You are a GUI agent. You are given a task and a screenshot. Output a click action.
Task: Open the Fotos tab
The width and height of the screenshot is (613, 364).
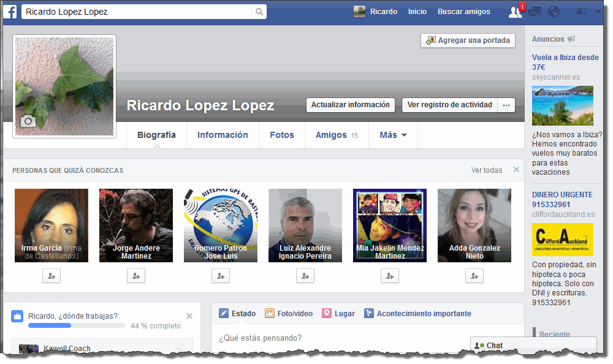[x=282, y=135]
